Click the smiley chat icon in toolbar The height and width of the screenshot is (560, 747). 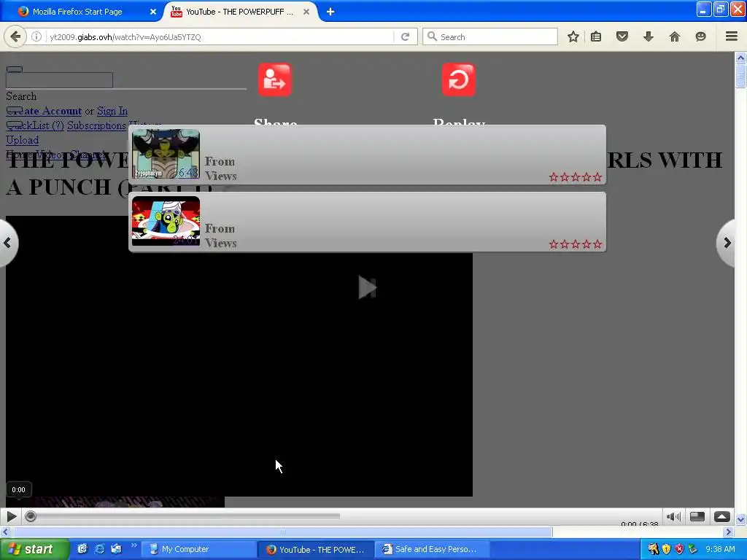tap(700, 36)
